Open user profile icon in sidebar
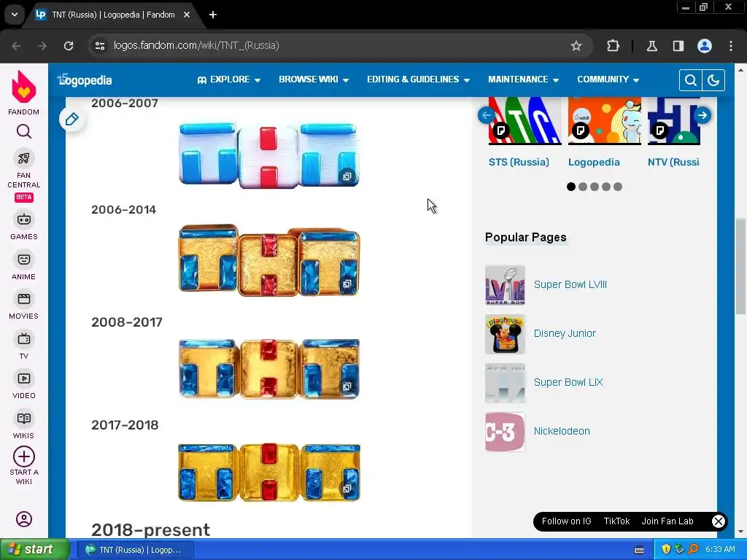 (x=24, y=519)
